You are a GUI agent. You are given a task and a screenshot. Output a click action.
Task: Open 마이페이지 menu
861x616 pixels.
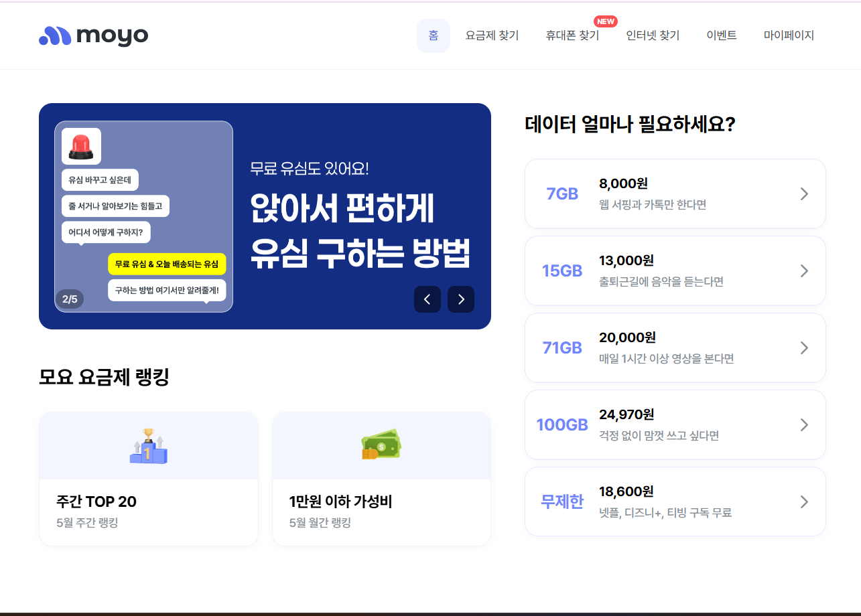point(789,35)
